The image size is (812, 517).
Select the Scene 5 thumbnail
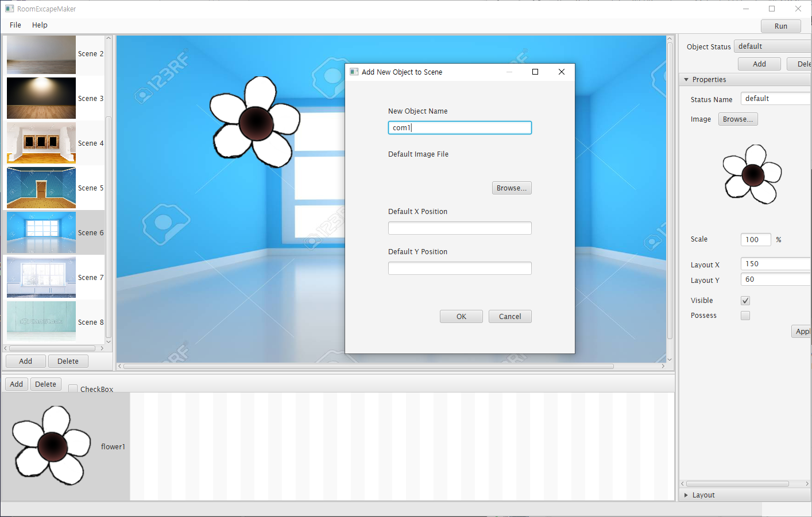click(41, 188)
